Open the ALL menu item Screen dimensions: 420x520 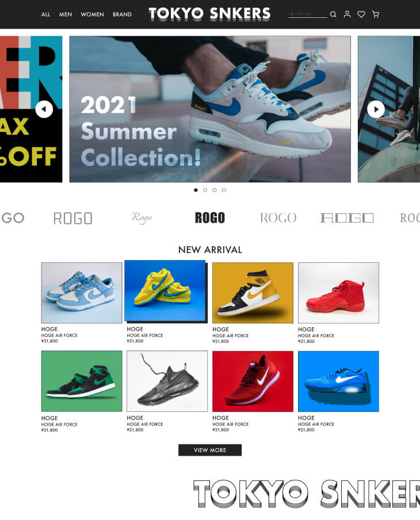coord(46,14)
